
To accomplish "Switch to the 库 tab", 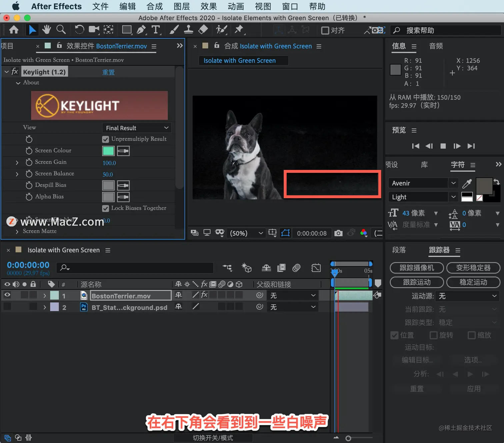I will point(424,165).
